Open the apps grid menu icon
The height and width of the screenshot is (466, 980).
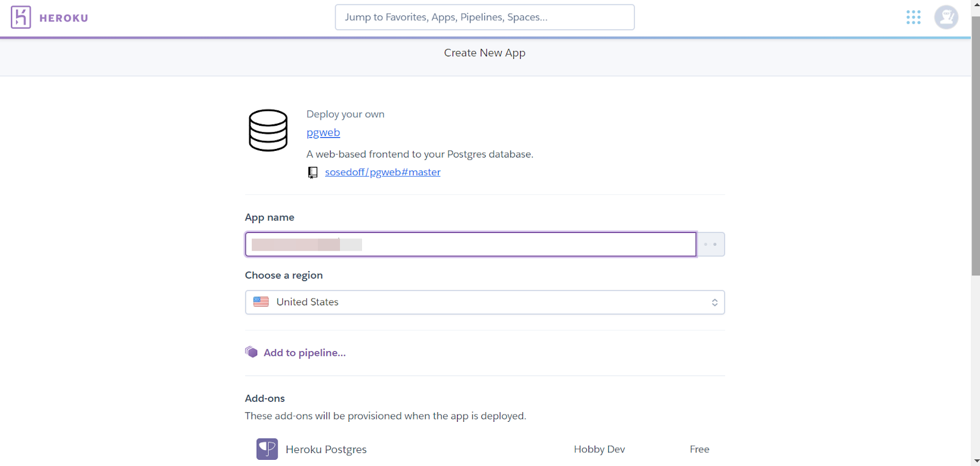click(913, 17)
